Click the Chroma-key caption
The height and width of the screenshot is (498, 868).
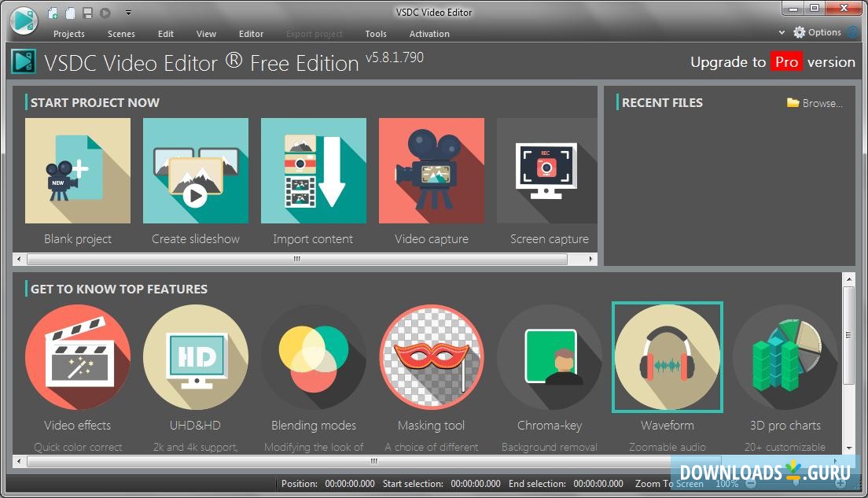coord(549,426)
